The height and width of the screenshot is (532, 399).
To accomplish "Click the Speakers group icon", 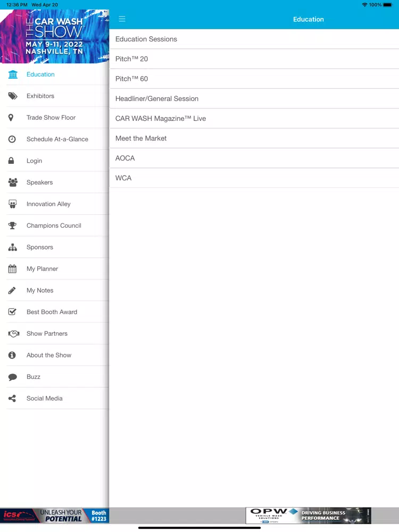I will [x=13, y=182].
